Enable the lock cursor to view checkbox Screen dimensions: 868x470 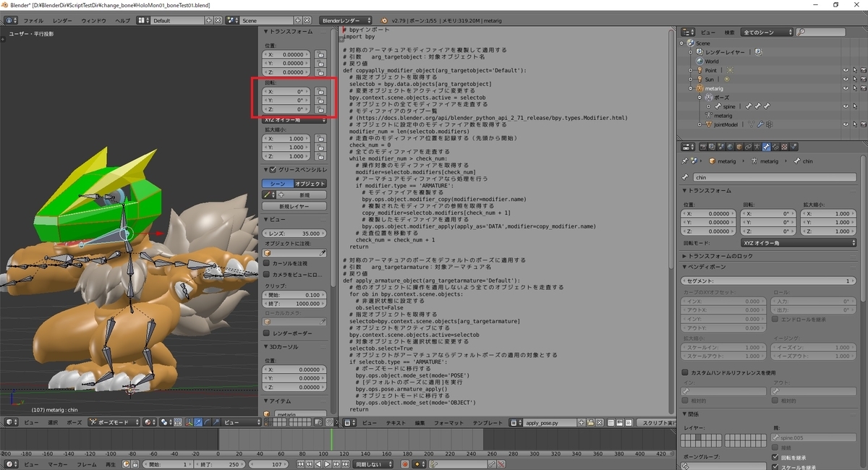[x=266, y=264]
